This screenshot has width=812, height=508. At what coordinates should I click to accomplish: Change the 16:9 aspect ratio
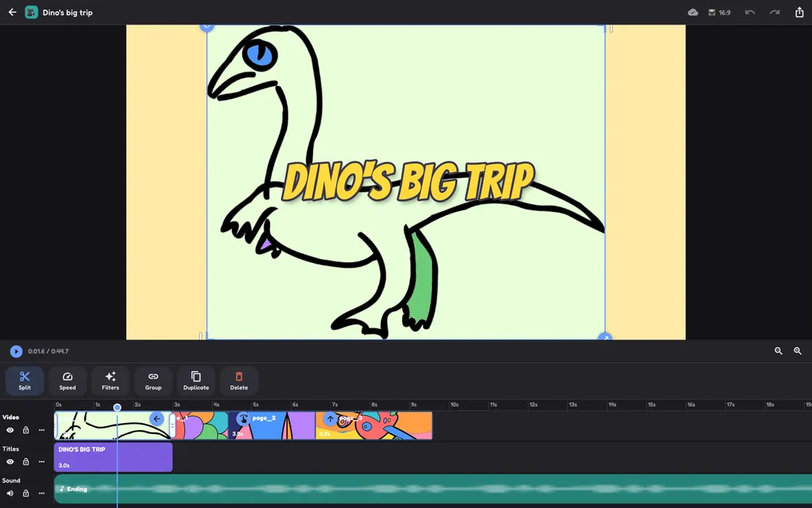pyautogui.click(x=719, y=13)
